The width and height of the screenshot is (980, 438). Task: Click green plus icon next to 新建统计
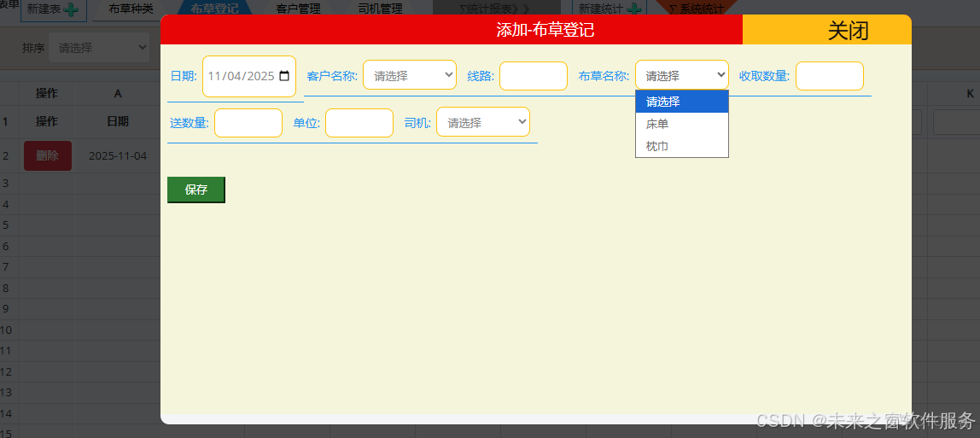click(x=633, y=9)
